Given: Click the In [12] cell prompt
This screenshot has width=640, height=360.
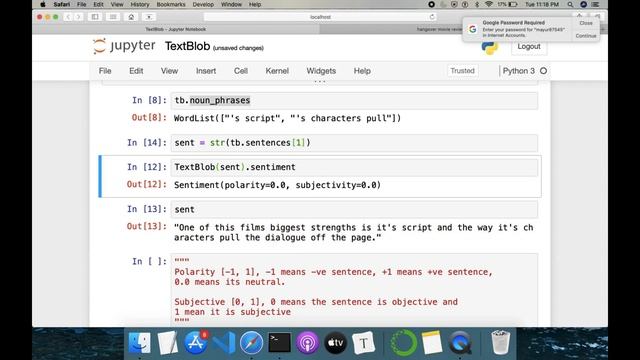Looking at the screenshot, I should pyautogui.click(x=147, y=167).
